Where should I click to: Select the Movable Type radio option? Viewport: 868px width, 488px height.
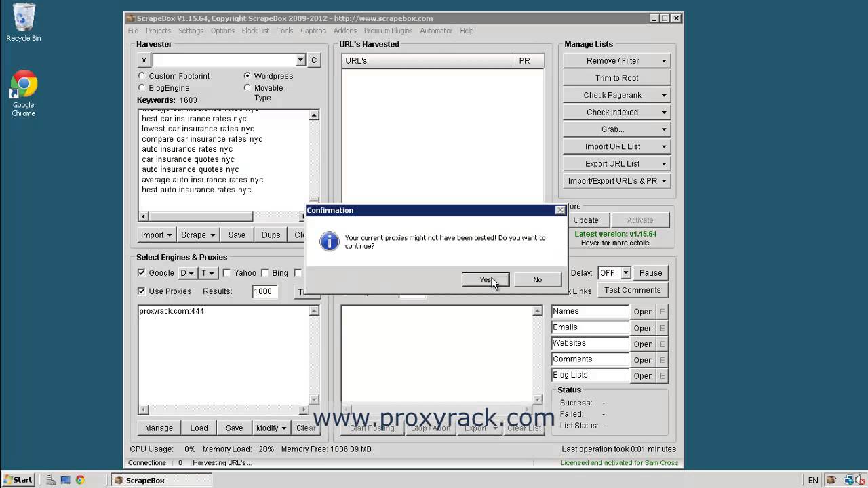click(x=247, y=88)
